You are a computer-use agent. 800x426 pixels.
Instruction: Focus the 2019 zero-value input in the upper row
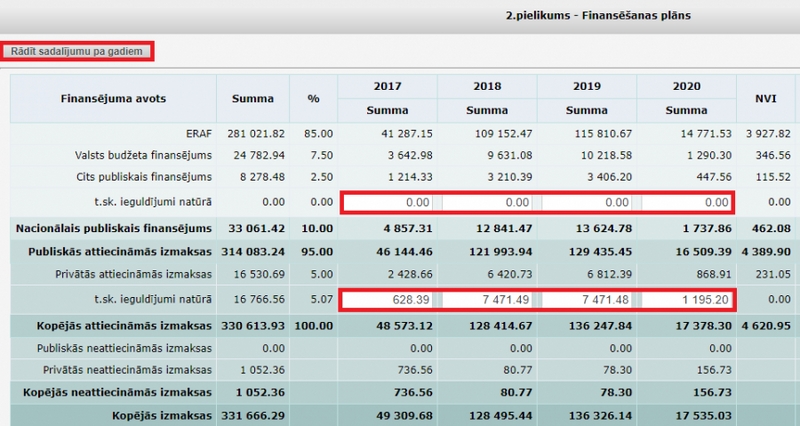coord(587,203)
